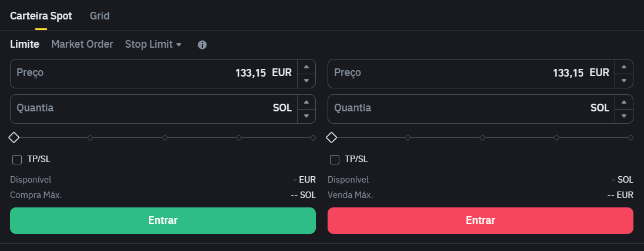Click the red Entrar button
The width and height of the screenshot is (644, 251).
[480, 220]
